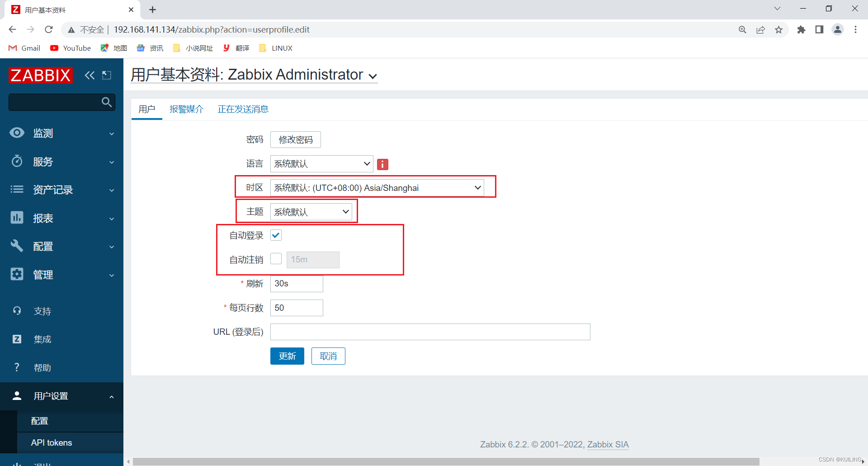Screen dimensions: 868x466
Task: Switch to the 用户 tab
Action: [147, 109]
